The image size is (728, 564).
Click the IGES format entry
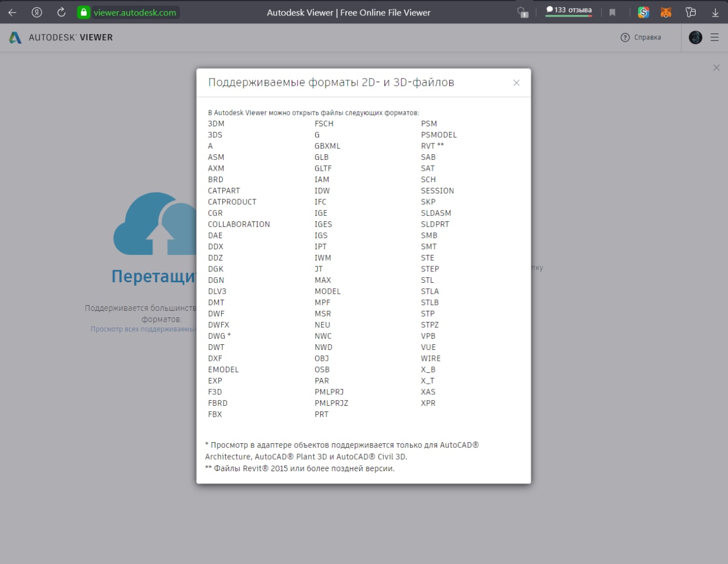point(324,224)
